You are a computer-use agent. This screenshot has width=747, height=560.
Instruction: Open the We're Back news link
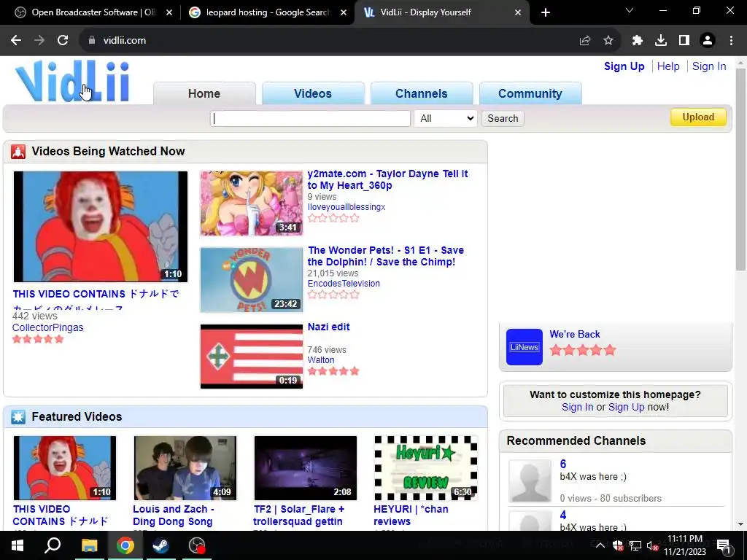pyautogui.click(x=575, y=334)
